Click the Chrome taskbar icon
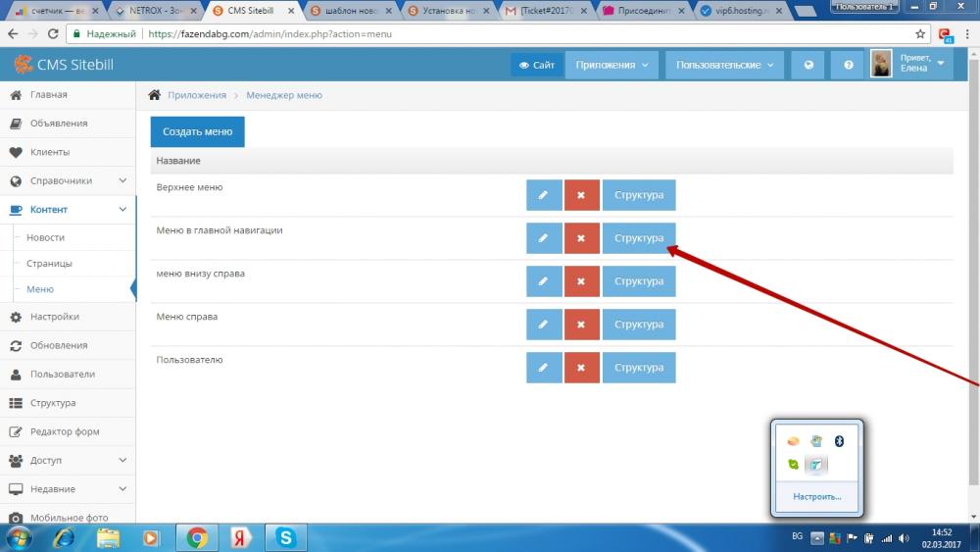 click(x=197, y=537)
